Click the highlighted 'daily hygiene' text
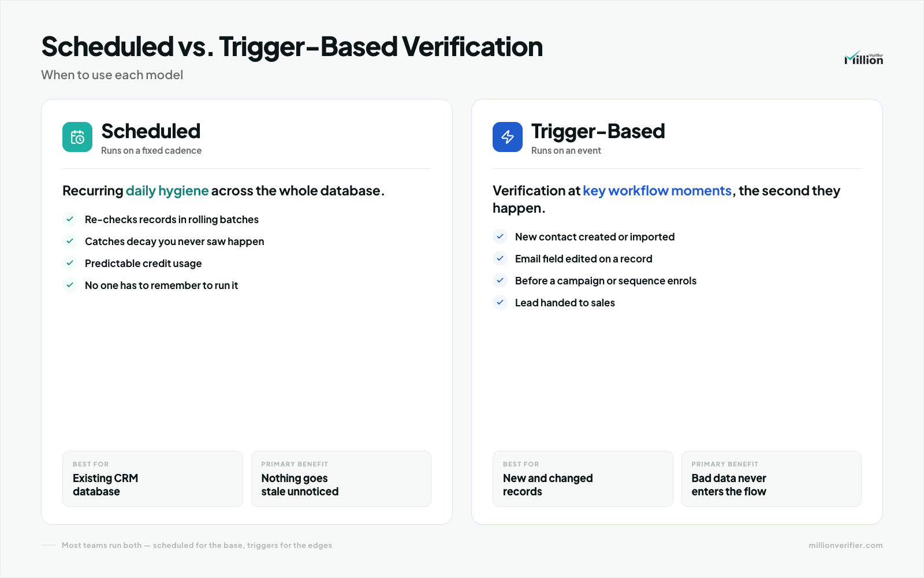Screen dimensions: 924x578 tap(167, 191)
